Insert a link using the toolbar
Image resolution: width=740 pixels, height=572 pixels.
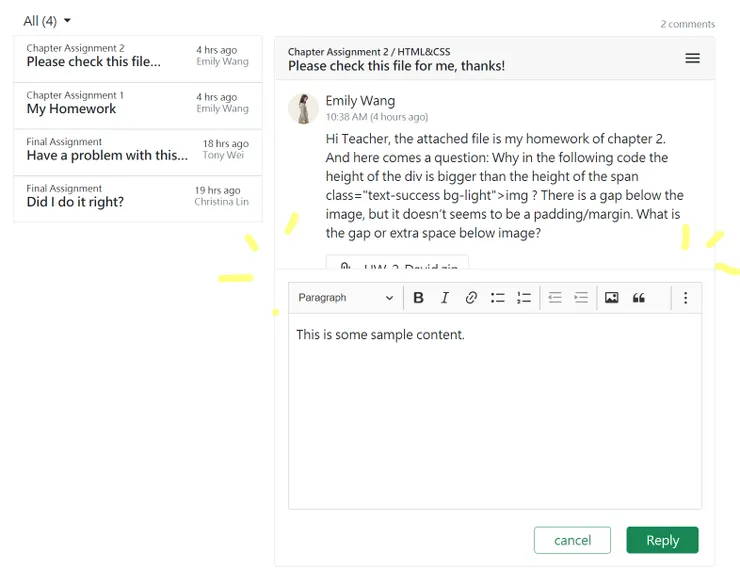[471, 298]
